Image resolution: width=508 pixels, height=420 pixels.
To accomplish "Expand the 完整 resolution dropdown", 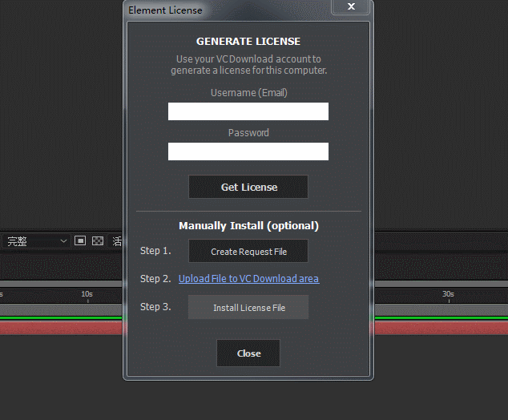I will click(36, 240).
